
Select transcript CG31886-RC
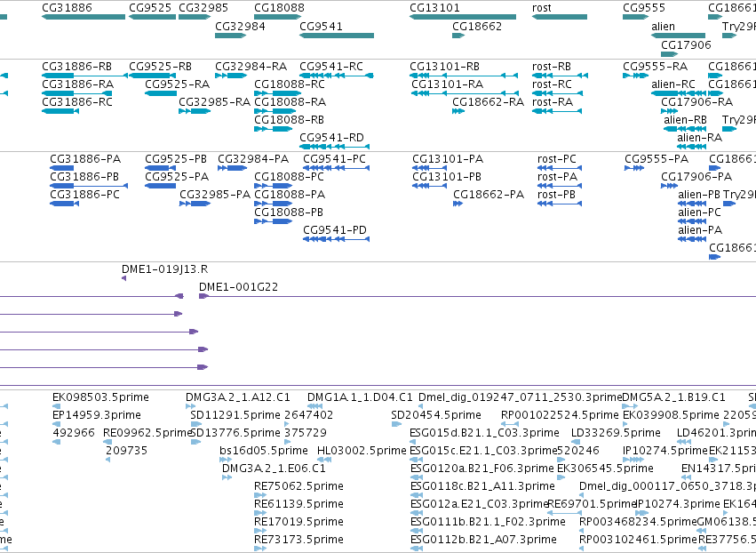(x=60, y=111)
